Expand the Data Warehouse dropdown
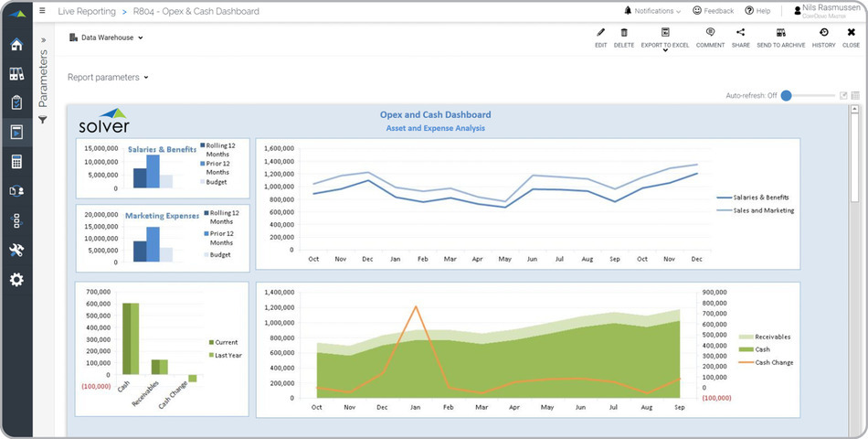The width and height of the screenshot is (868, 439). [107, 37]
